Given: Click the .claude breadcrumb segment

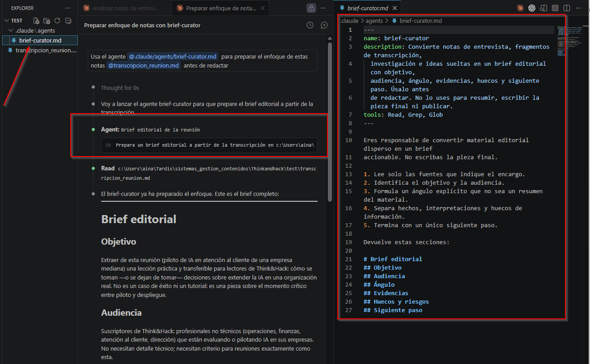Looking at the screenshot, I should tap(350, 21).
